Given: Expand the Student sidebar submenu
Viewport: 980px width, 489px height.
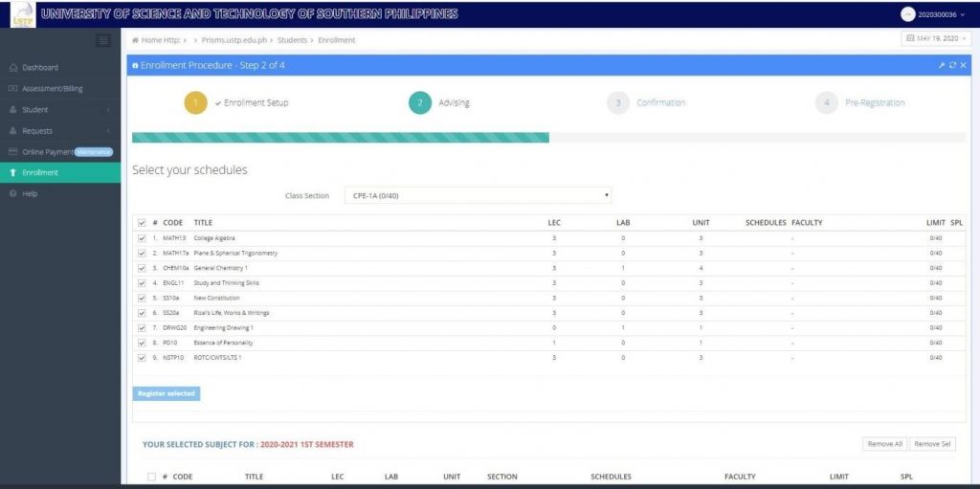Looking at the screenshot, I should pyautogui.click(x=59, y=109).
